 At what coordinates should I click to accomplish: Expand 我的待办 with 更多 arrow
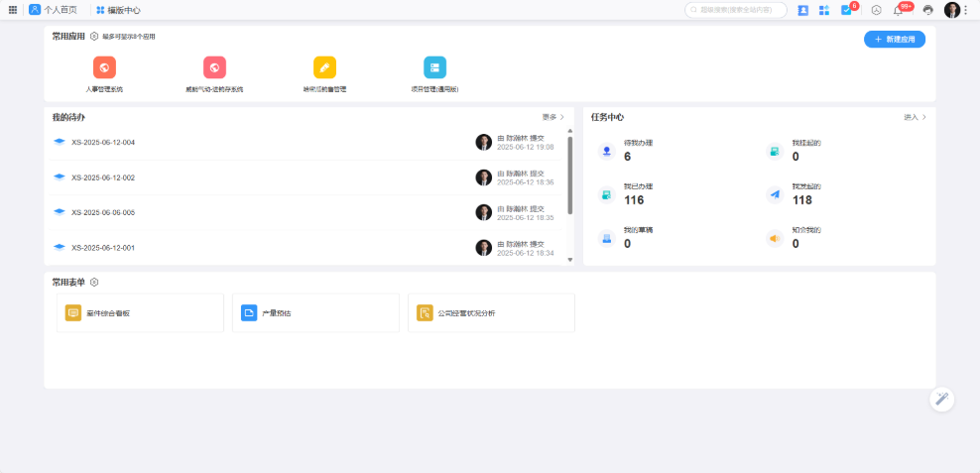pyautogui.click(x=553, y=117)
